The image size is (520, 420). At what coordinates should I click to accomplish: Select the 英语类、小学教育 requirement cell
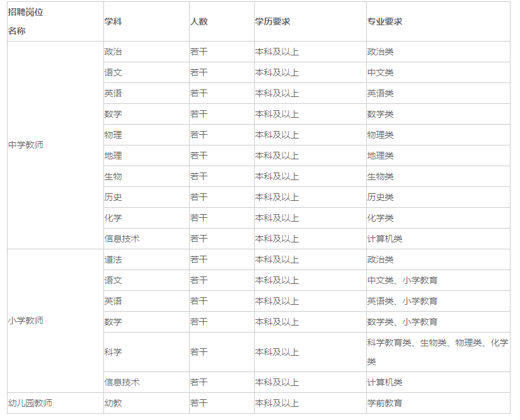pos(402,302)
